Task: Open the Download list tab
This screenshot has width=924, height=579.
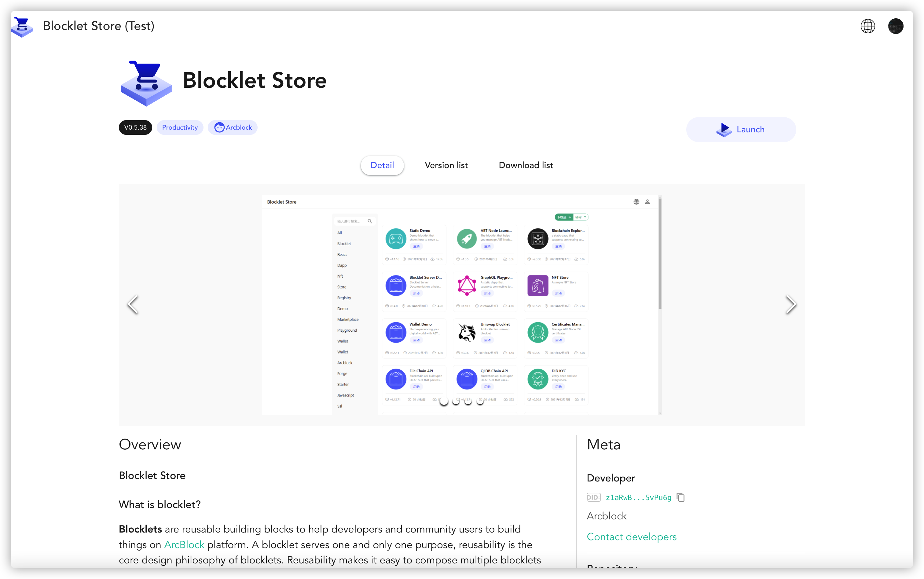Action: [x=526, y=165]
